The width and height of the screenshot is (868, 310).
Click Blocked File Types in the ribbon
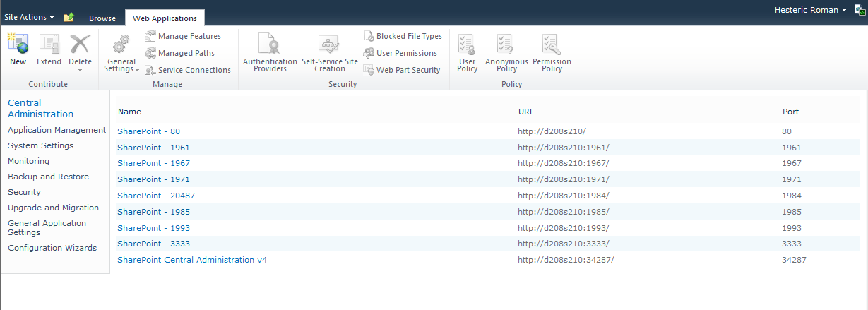tap(403, 36)
